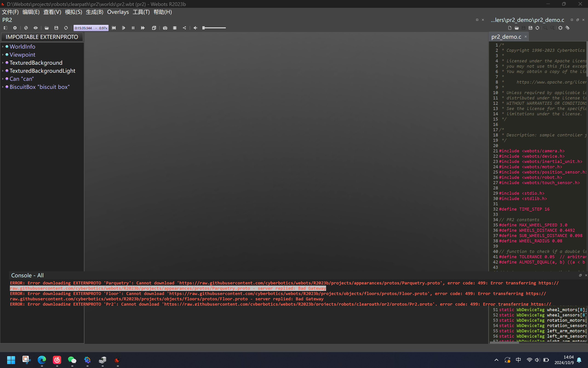Pause the simulation
This screenshot has width=588, height=368.
(x=133, y=28)
